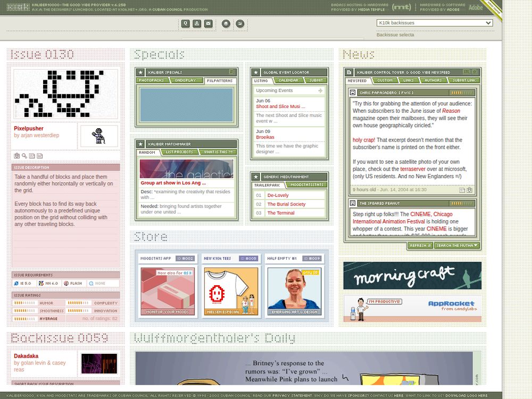This screenshot has height=399, width=532.
Task: Click the arrow icon beside Upcoming Events
Action: (320, 90)
